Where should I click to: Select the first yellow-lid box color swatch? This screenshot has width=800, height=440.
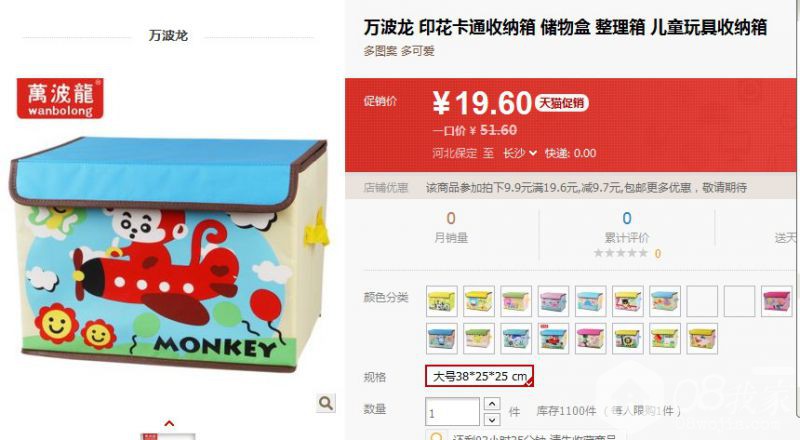click(x=442, y=301)
